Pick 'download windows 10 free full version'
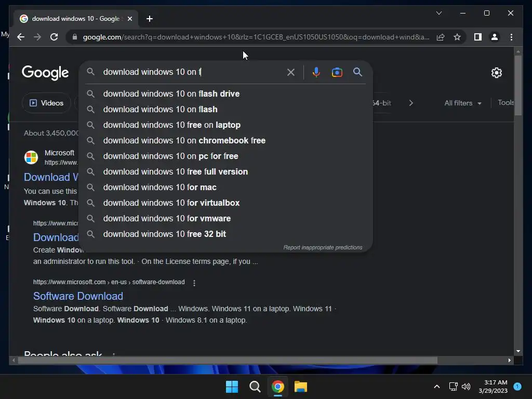 [225, 171]
